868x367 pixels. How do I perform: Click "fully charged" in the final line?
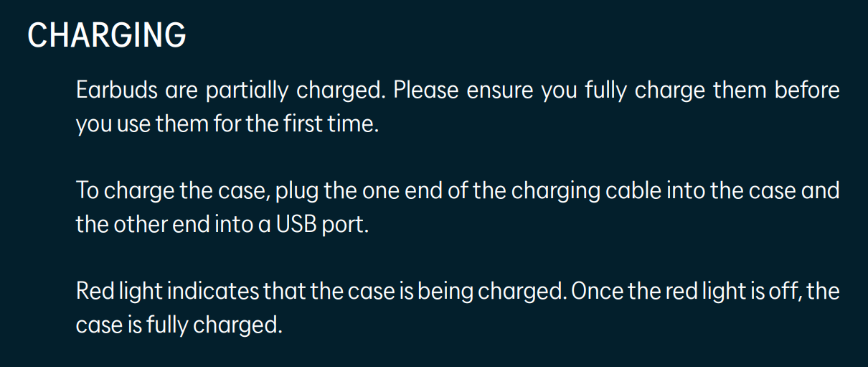pos(212,325)
